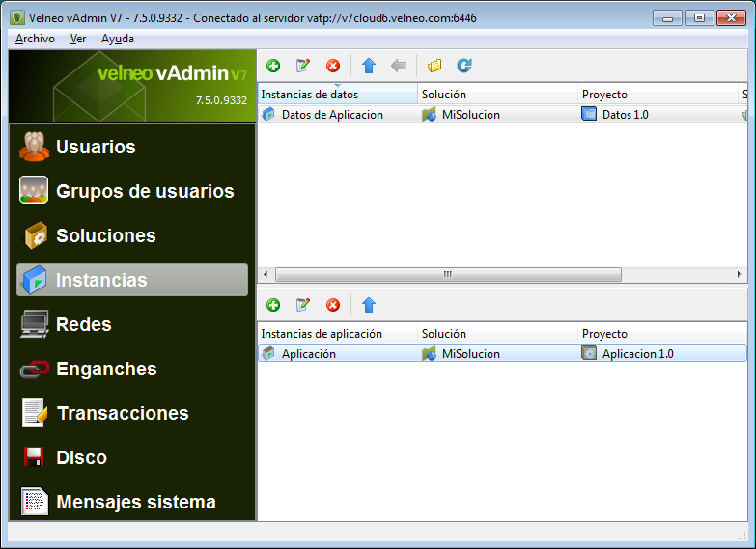The width and height of the screenshot is (756, 549).
Task: Click horizontal scrollbar thumb in data instances
Action: [x=448, y=274]
